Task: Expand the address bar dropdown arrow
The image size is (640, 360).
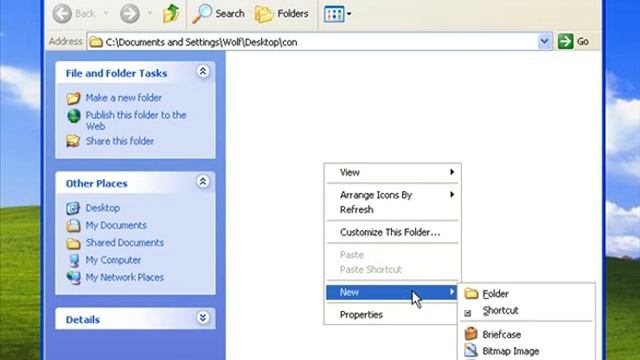Action: (x=544, y=41)
